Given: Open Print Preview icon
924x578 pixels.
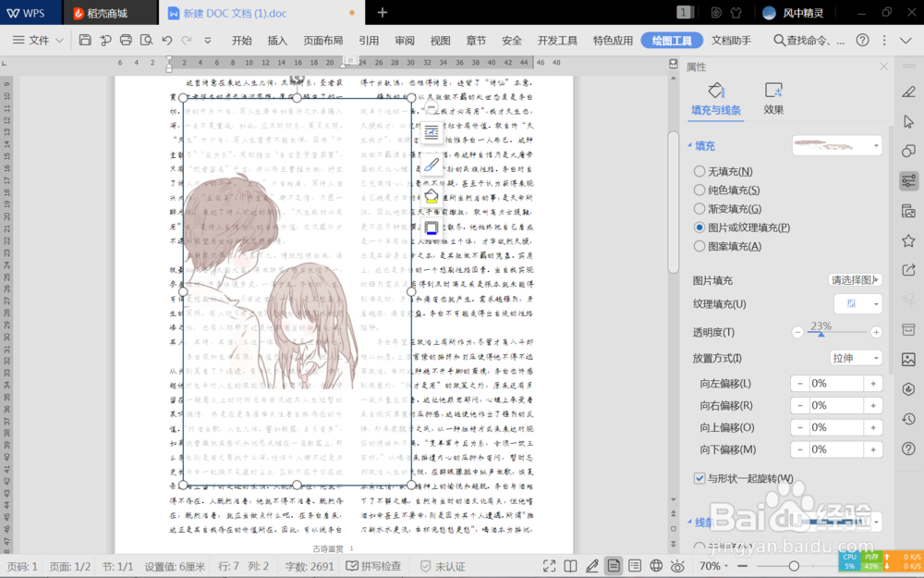Looking at the screenshot, I should [146, 40].
